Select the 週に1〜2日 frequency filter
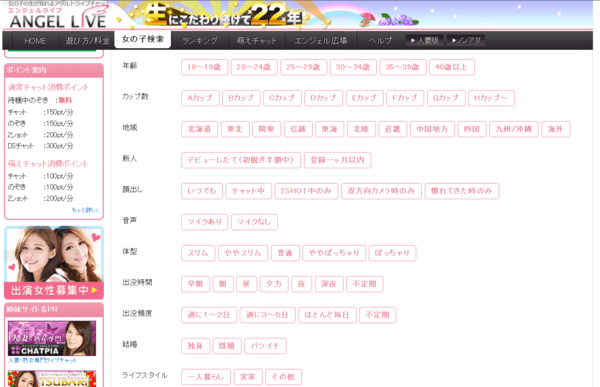This screenshot has height=387, width=600. pyautogui.click(x=209, y=315)
